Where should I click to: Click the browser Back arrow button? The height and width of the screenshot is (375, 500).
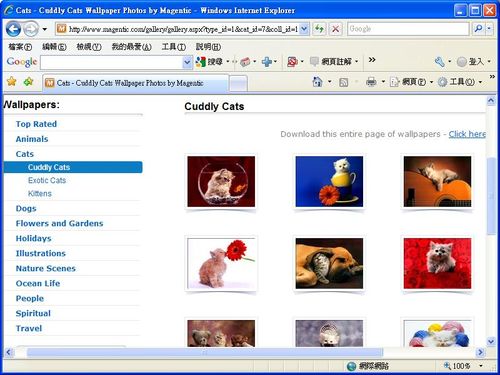pos(14,29)
